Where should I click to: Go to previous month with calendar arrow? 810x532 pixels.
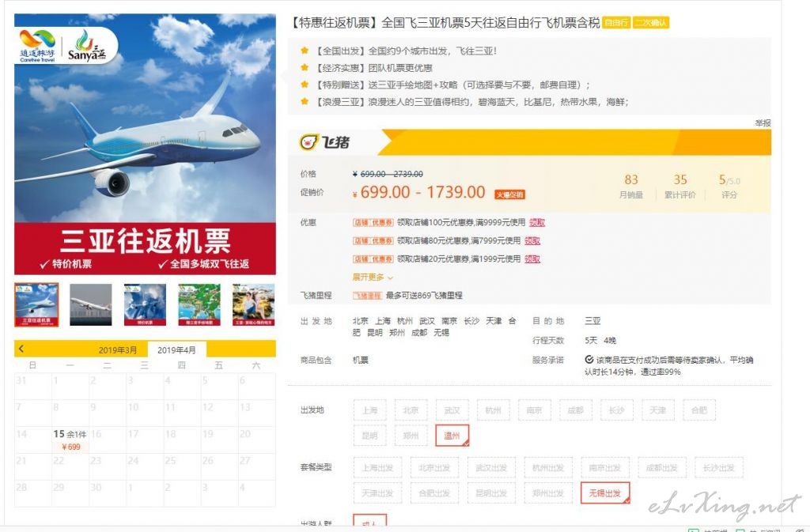coord(21,349)
